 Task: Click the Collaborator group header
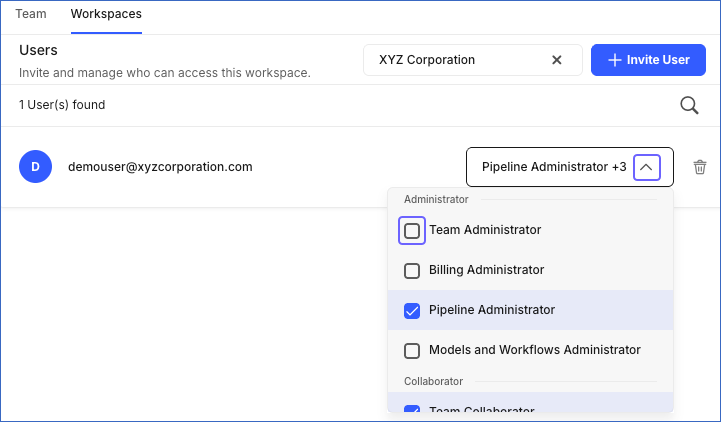[x=433, y=381]
